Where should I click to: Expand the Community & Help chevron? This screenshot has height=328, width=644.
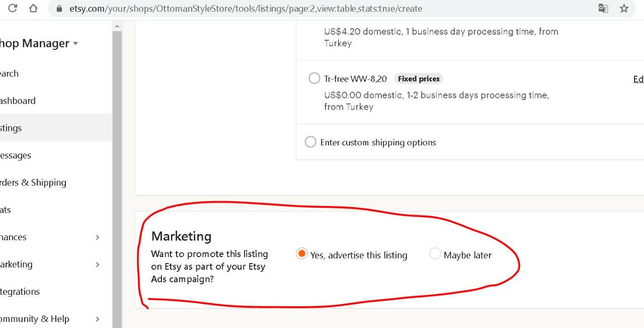click(98, 319)
